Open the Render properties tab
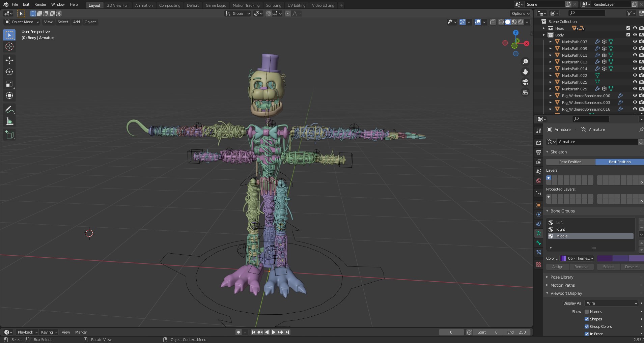Screen dimensions: 644x343 [539, 143]
